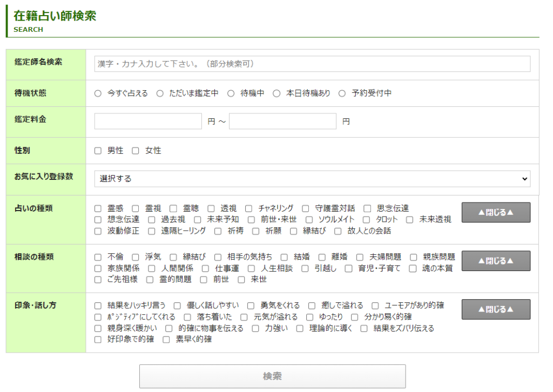Screen dimensions: 553x392
Task: Select the 今すぐ占える radio button
Action: [98, 93]
